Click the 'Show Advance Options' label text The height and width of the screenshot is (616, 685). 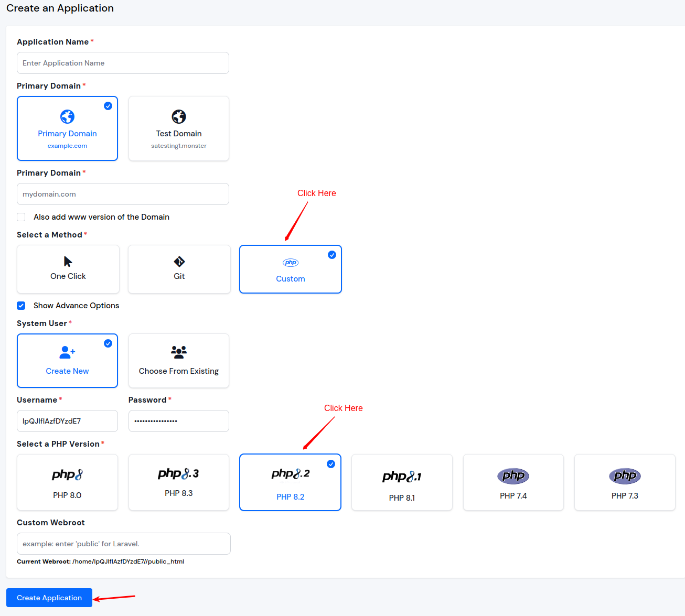(x=76, y=306)
